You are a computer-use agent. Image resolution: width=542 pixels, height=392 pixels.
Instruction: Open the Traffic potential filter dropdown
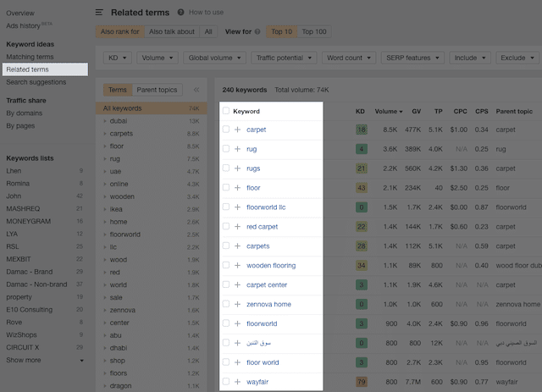pos(284,58)
